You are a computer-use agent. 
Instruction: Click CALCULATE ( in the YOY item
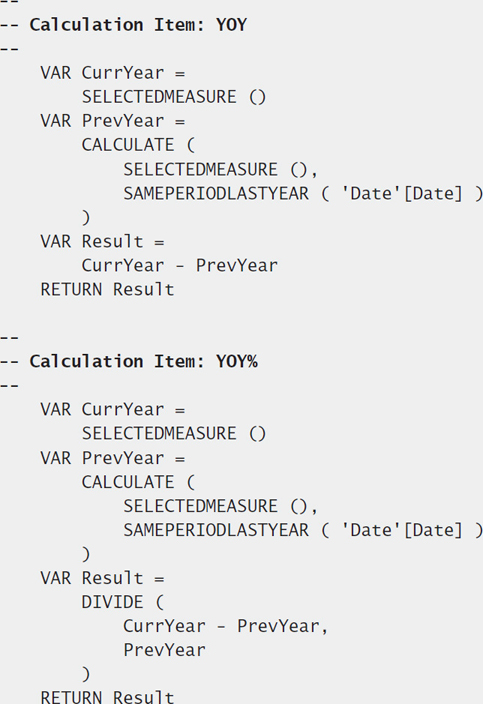click(x=138, y=145)
